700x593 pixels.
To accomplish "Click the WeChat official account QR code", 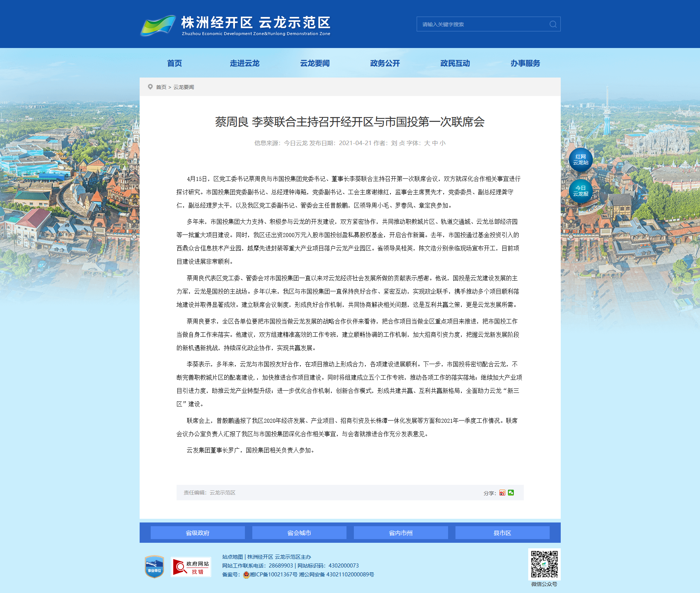I will coord(544,564).
